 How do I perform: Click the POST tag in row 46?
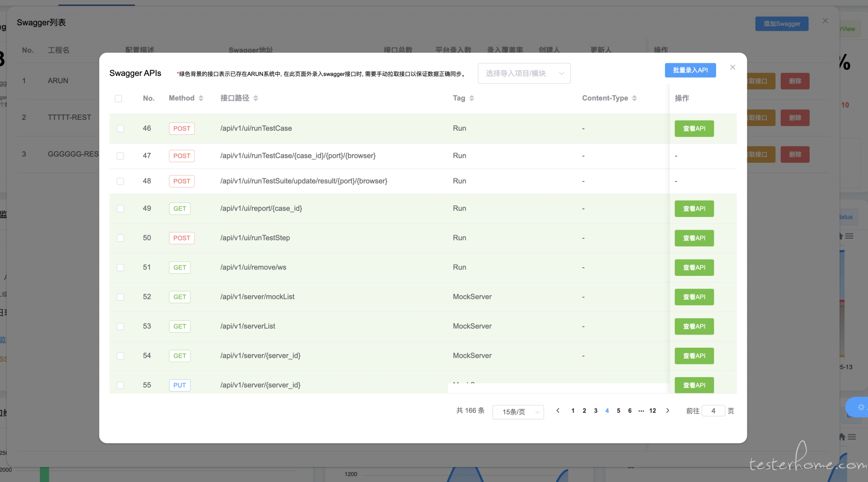click(182, 128)
